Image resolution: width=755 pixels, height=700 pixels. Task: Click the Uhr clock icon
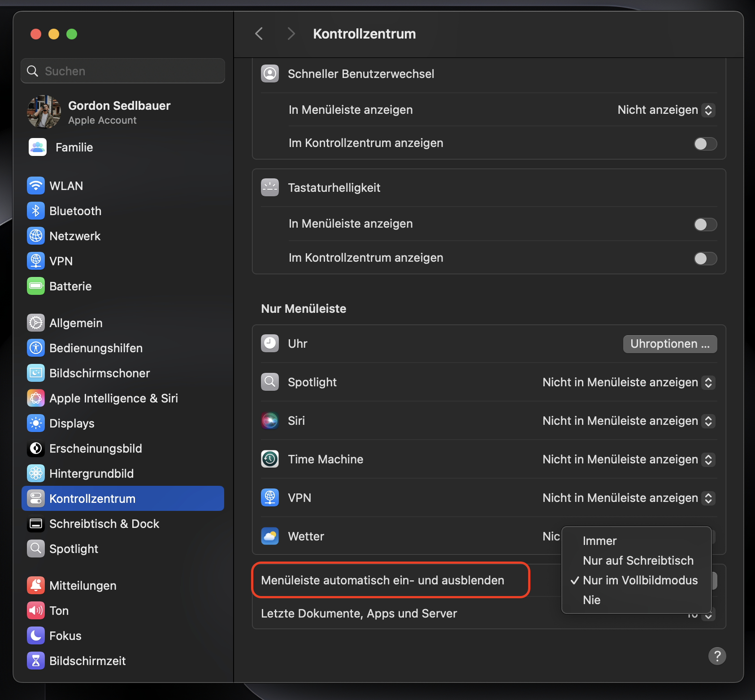click(270, 343)
